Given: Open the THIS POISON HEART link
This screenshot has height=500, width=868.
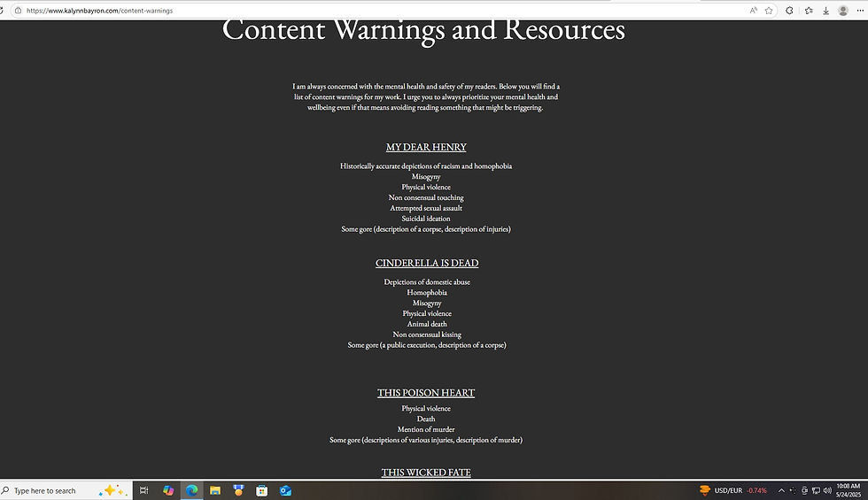Looking at the screenshot, I should (x=426, y=393).
